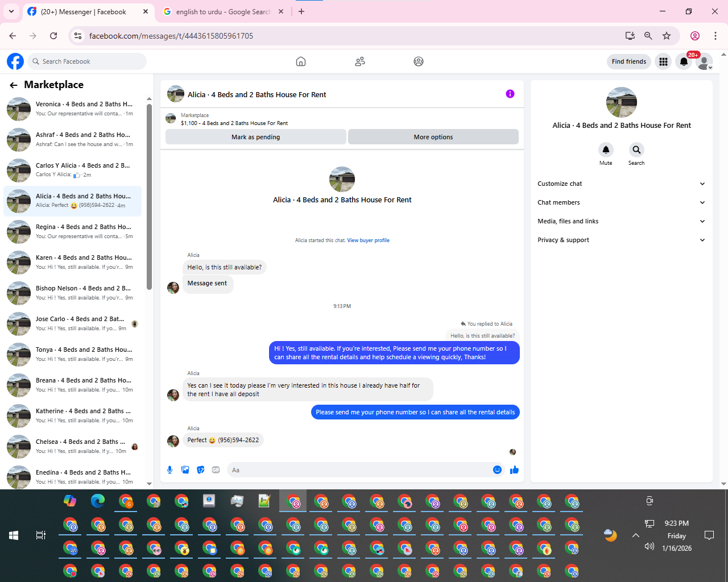Search in conversation magnifier icon
Screen dimensions: 728x582
click(636, 149)
